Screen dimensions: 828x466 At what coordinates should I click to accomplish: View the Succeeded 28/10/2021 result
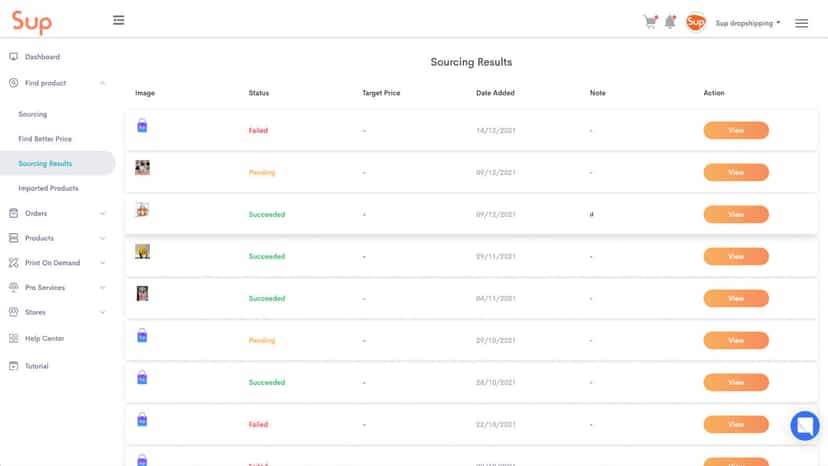pyautogui.click(x=736, y=383)
